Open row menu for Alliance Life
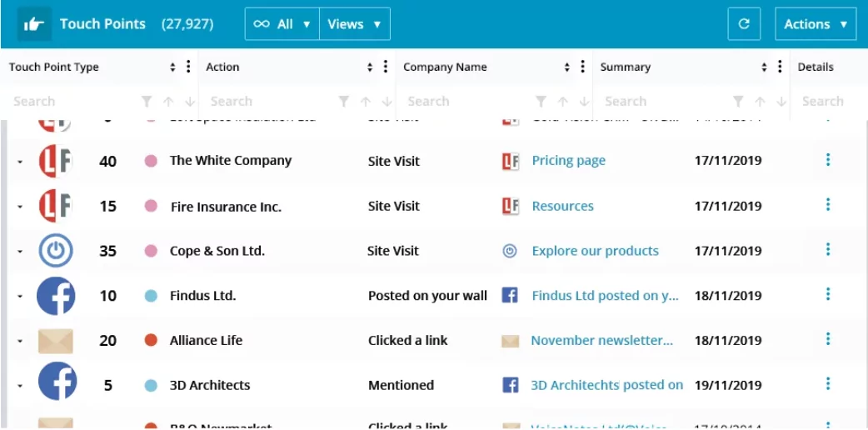The image size is (868, 430). 827,339
